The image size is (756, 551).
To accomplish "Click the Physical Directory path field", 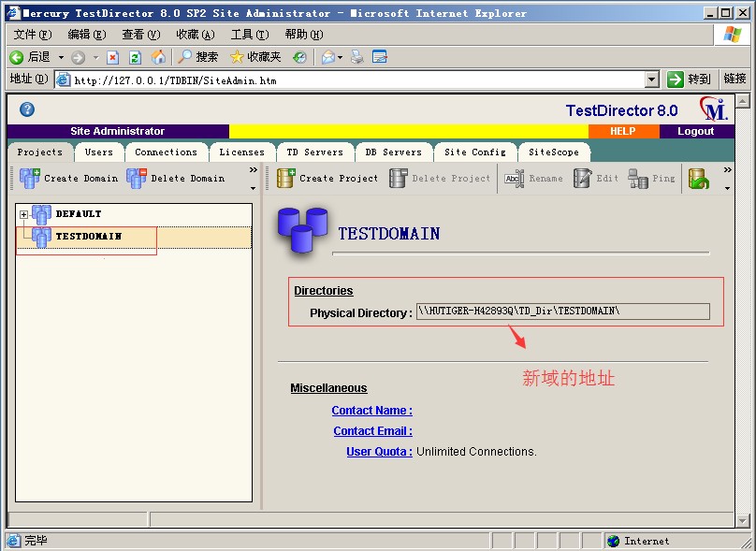I will (x=562, y=312).
